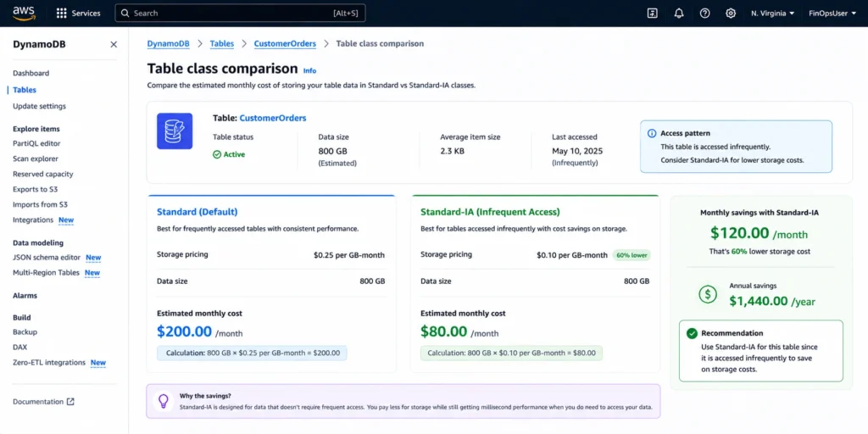The height and width of the screenshot is (434, 868).
Task: Click the $1,440.00 /year savings value
Action: (x=771, y=301)
